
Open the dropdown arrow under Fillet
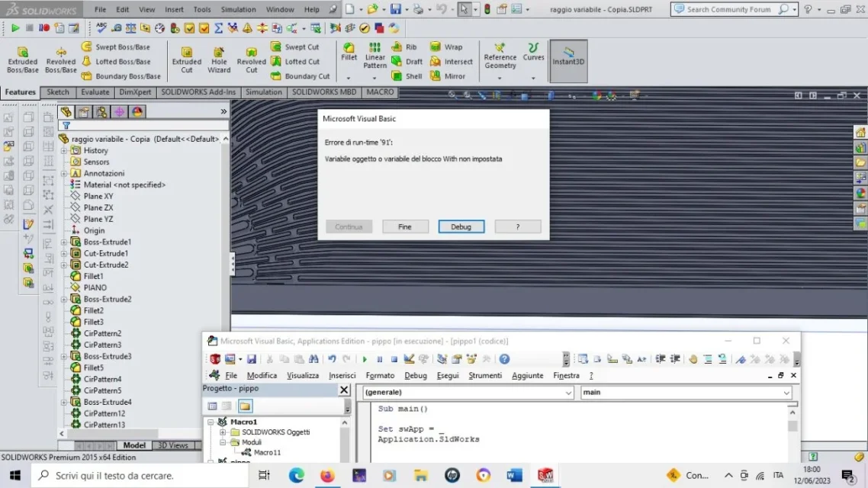click(x=349, y=78)
